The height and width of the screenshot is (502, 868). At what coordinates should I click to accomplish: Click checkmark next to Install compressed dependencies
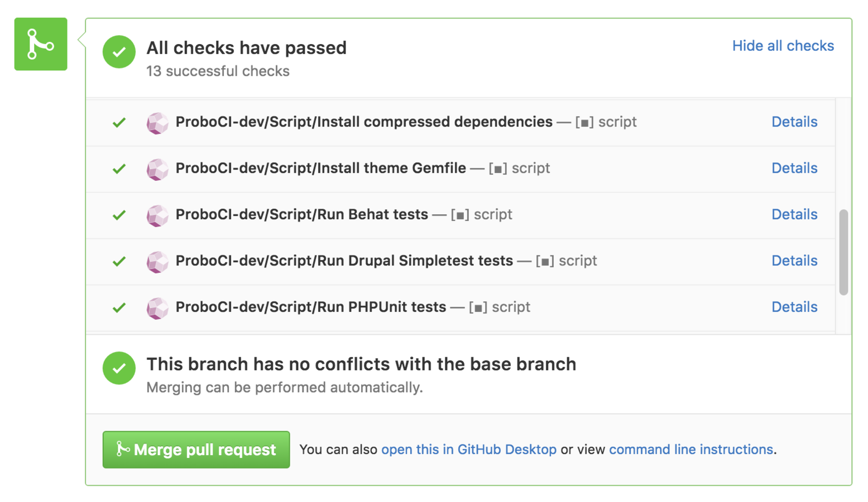pyautogui.click(x=119, y=123)
